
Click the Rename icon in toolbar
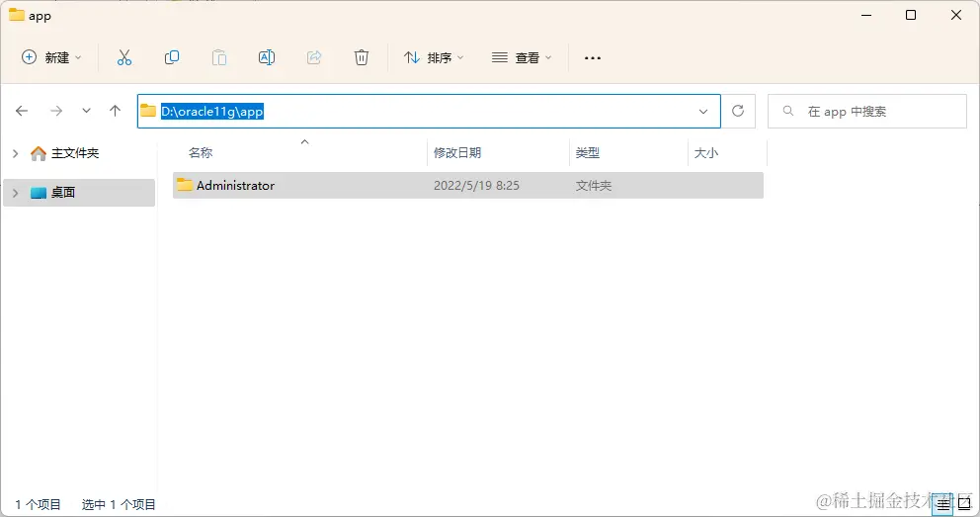[x=267, y=57]
